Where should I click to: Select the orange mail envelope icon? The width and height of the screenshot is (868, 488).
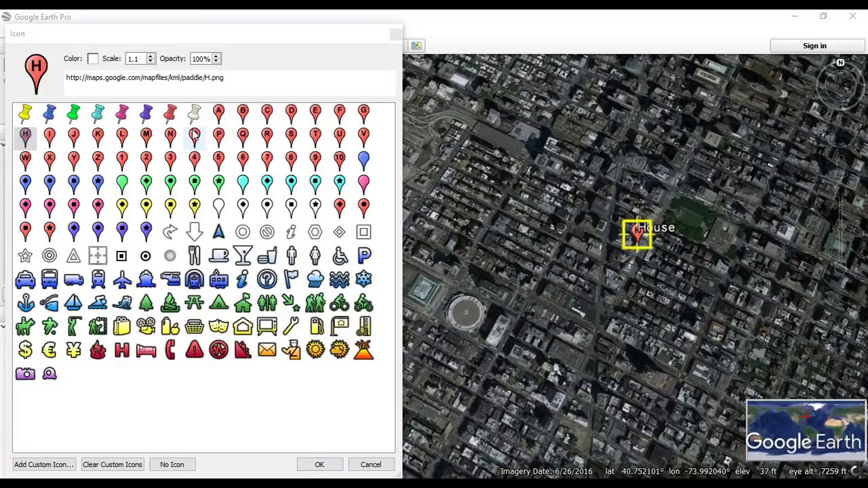click(267, 350)
